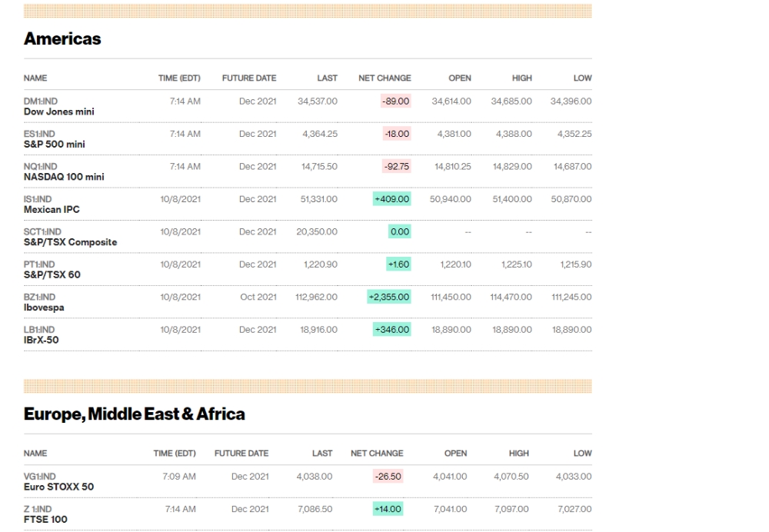Click the Z 1:IND ticker
The width and height of the screenshot is (769, 532).
(x=38, y=509)
